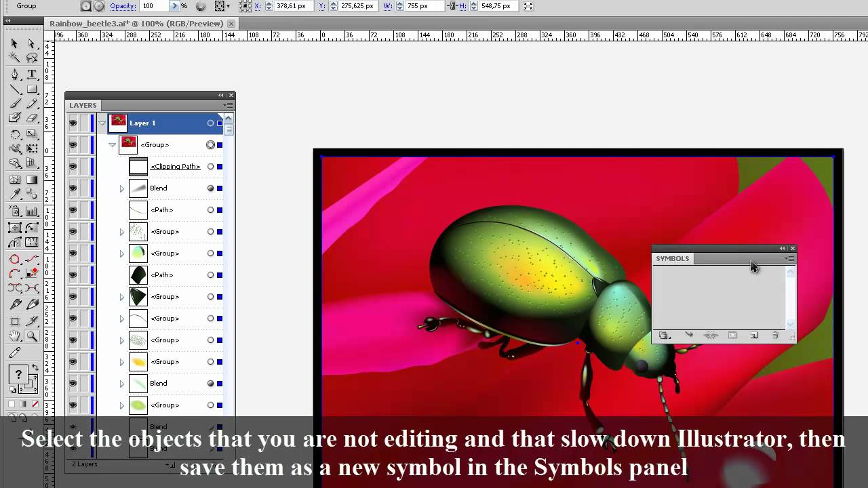Toggle fill and stroke swap arrow in toolbox
Viewport: 868px width, 488px height.
click(x=35, y=368)
